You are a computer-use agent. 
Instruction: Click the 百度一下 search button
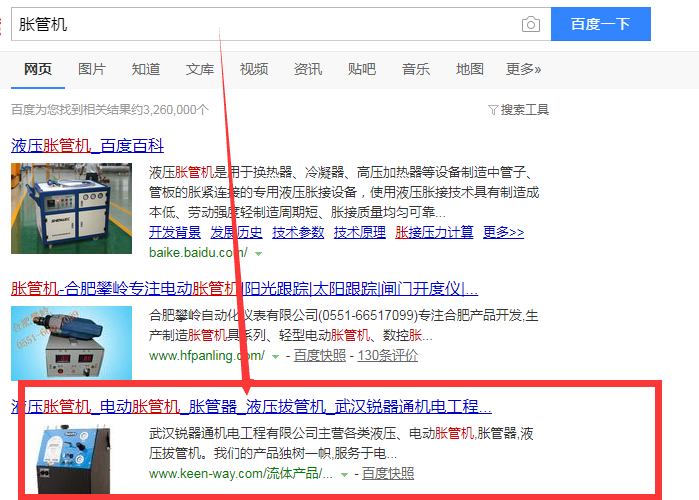coord(600,24)
